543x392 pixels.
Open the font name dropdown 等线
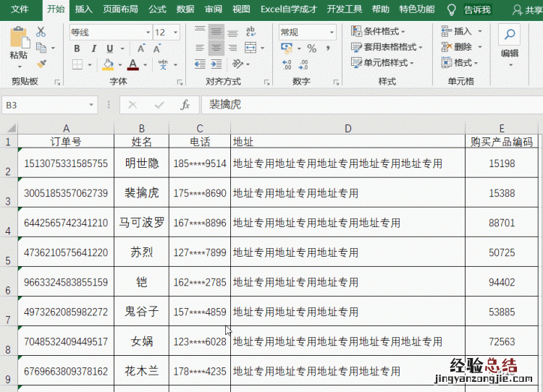(148, 33)
